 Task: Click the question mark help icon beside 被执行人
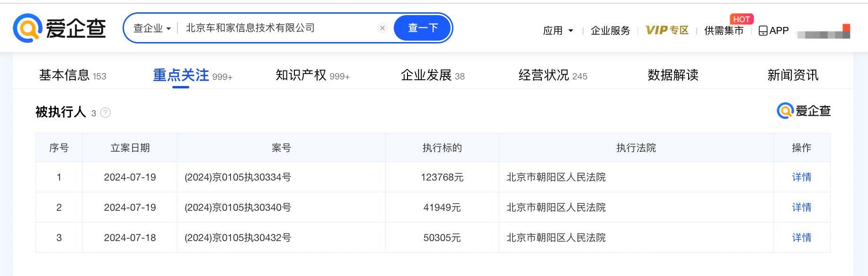click(106, 113)
